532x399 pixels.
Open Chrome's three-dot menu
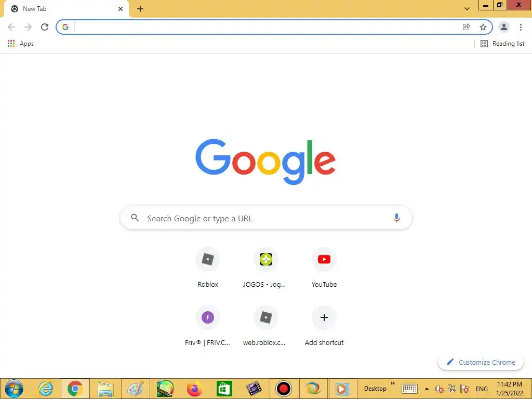pos(521,27)
